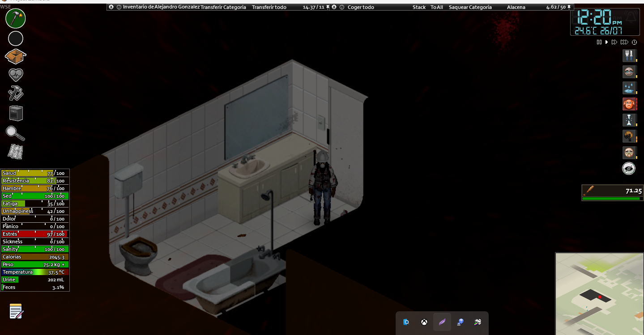This screenshot has width=644, height=335.
Task: Pin the loot panel with pushpin
Action: [x=569, y=7]
